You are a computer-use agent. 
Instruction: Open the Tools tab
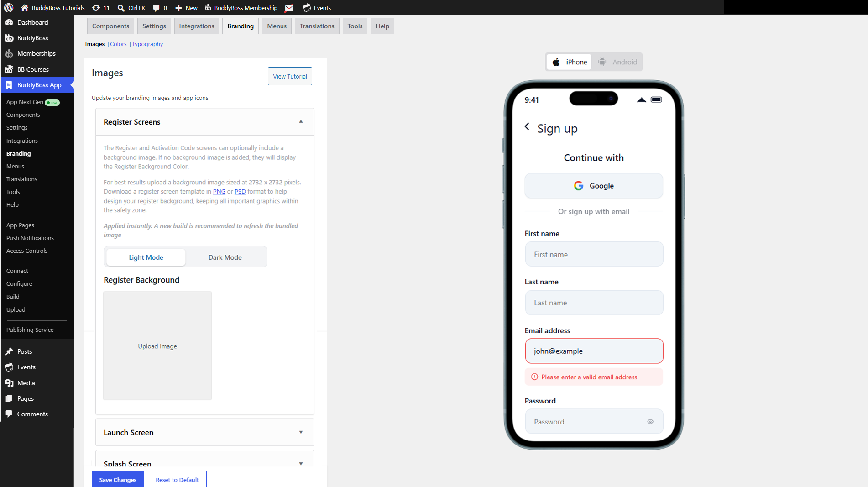[x=355, y=26]
